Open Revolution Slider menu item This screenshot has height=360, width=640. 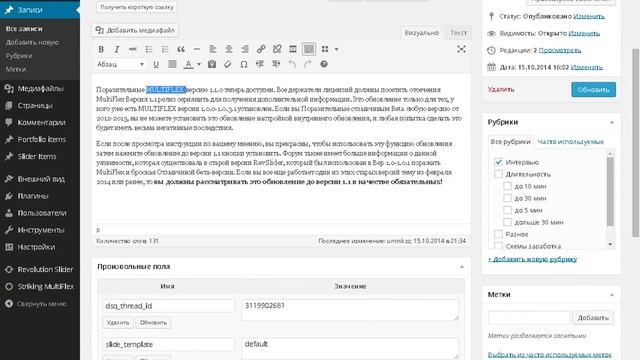(40, 269)
